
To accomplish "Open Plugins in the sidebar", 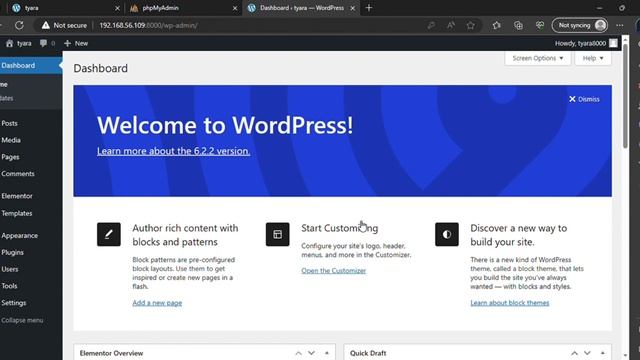I will tap(31, 252).
